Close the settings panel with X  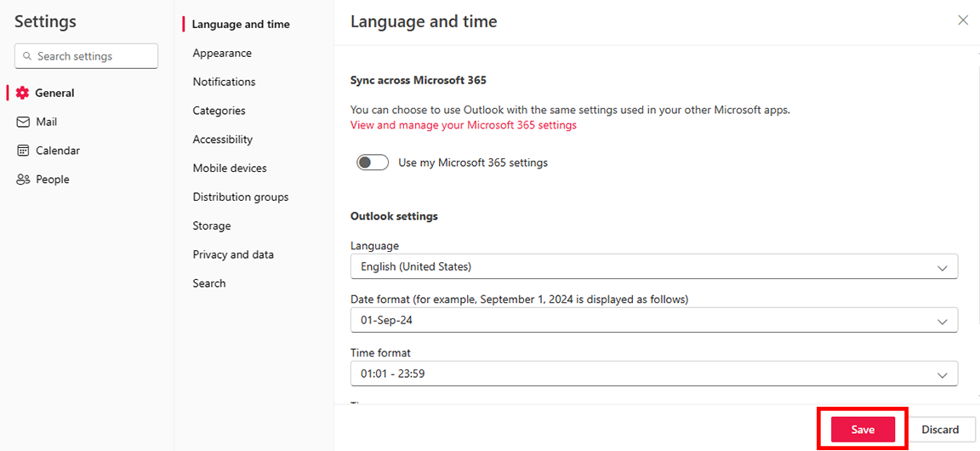pos(962,20)
